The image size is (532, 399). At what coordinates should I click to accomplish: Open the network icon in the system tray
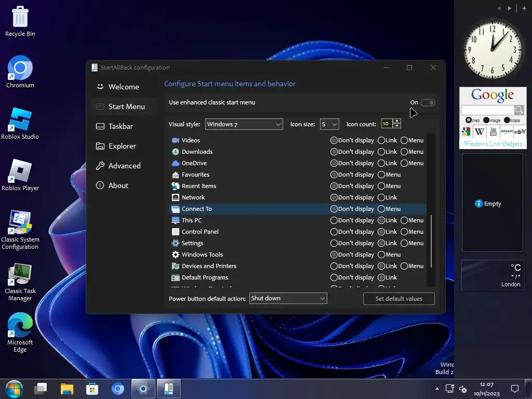point(450,389)
